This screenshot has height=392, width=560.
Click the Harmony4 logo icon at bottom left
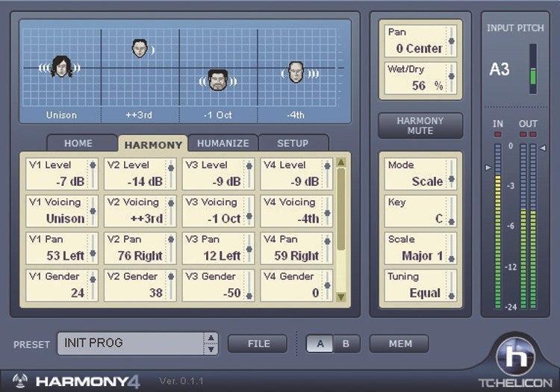pos(19,382)
